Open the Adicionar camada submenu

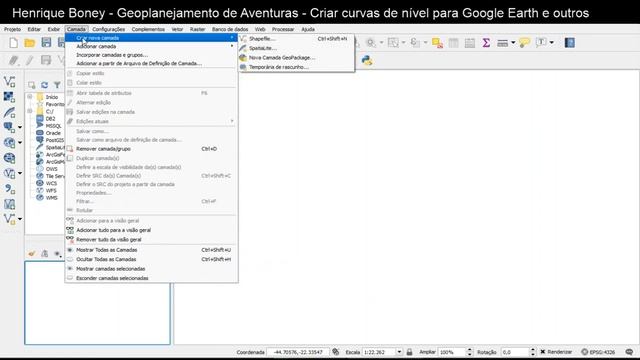pyautogui.click(x=151, y=47)
